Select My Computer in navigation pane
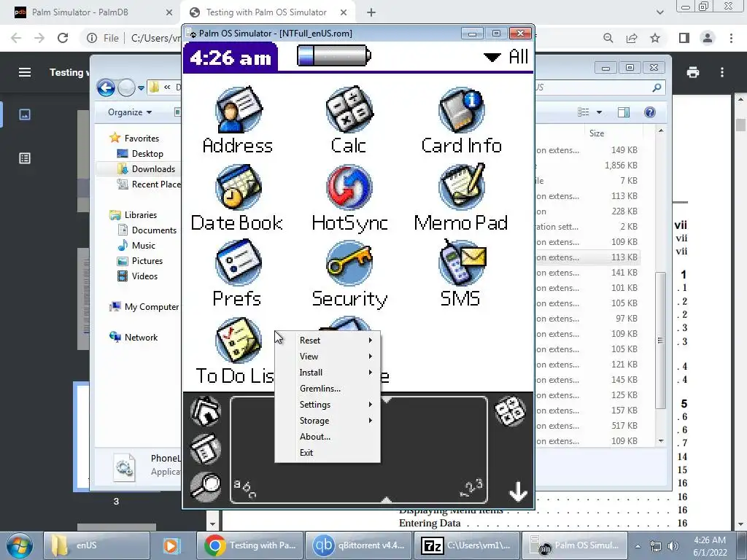The height and width of the screenshot is (560, 747). tap(152, 307)
